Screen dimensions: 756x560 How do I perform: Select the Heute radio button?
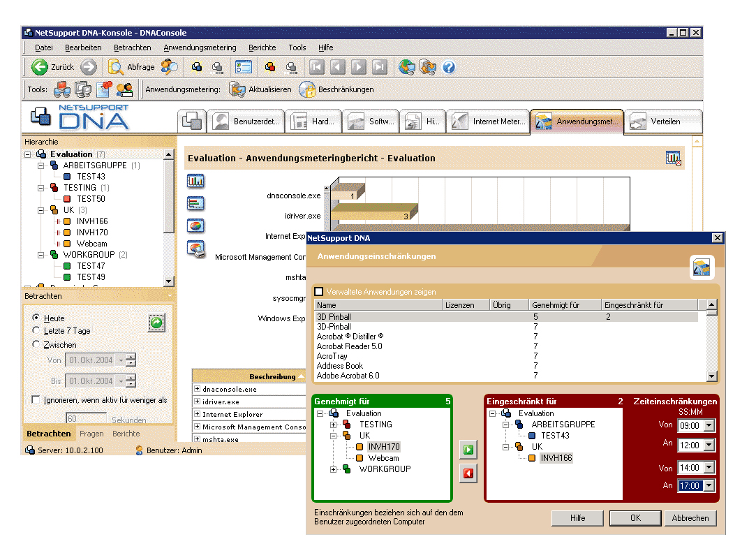coord(36,318)
